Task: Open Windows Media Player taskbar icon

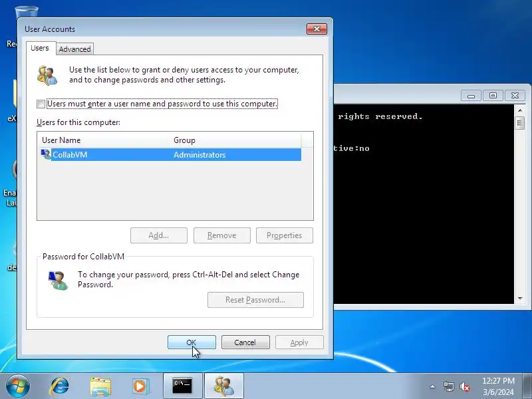Action: [140, 386]
